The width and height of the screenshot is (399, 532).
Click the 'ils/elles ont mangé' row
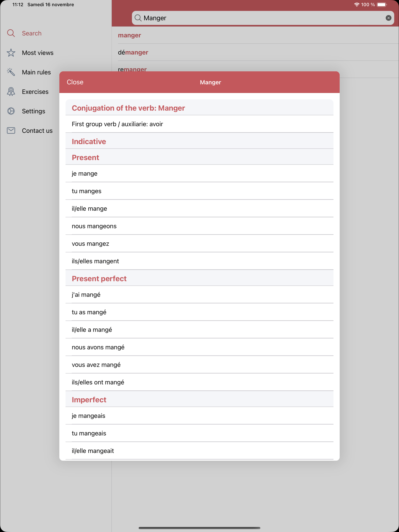(199, 382)
